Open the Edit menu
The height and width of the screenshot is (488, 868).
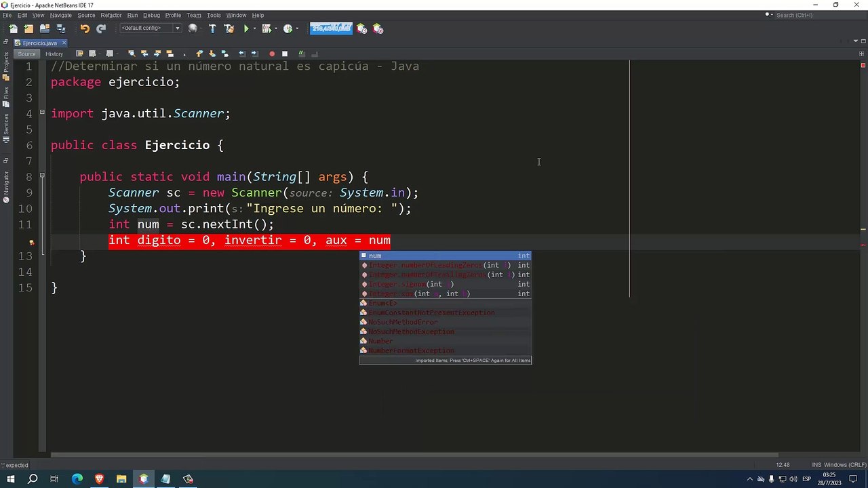[22, 15]
